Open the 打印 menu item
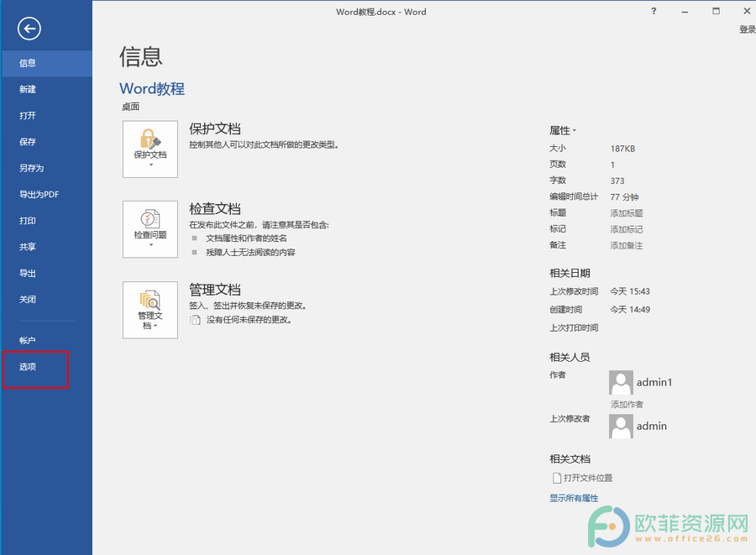The width and height of the screenshot is (756, 555). 46,221
